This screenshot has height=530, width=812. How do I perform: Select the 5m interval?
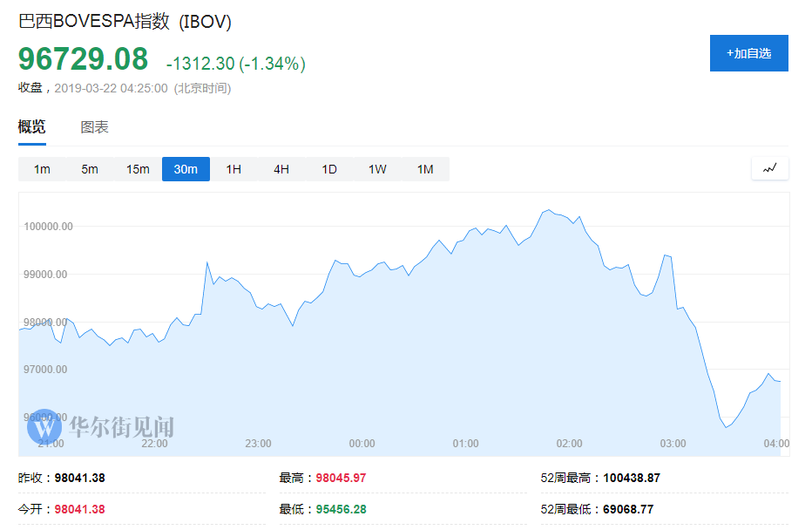point(90,169)
